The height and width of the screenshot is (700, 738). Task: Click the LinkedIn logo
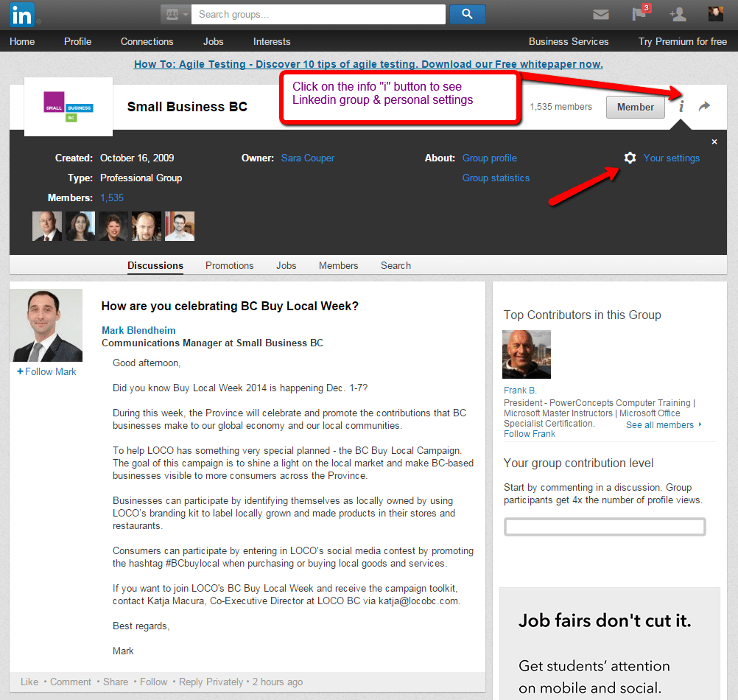[18, 14]
